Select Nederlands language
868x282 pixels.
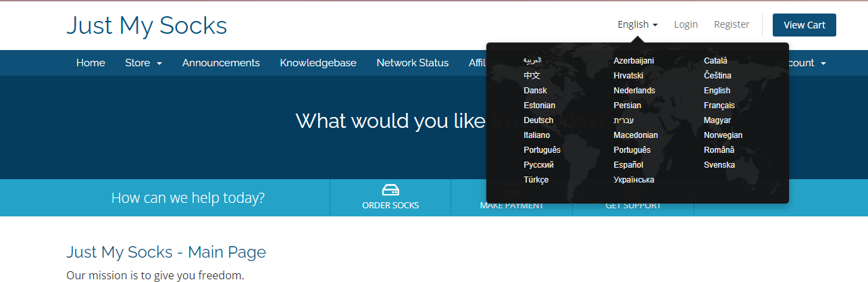point(634,91)
